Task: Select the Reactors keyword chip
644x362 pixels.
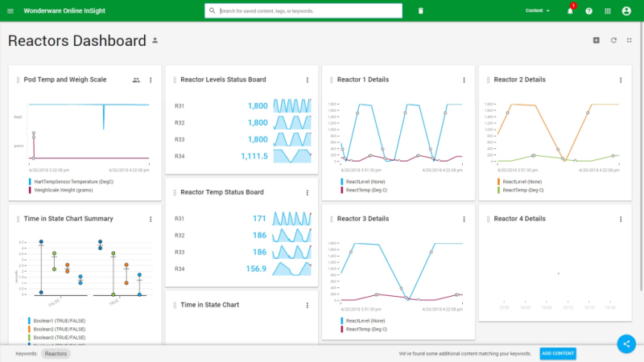Action: click(x=56, y=353)
